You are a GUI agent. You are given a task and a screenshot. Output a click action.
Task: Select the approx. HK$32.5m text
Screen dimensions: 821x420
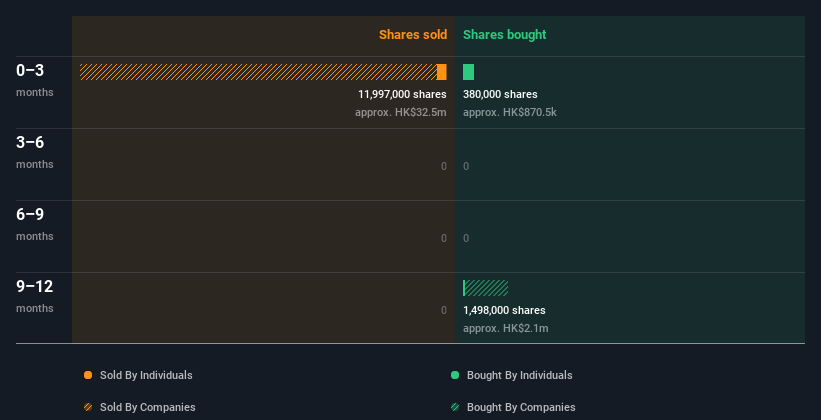401,112
